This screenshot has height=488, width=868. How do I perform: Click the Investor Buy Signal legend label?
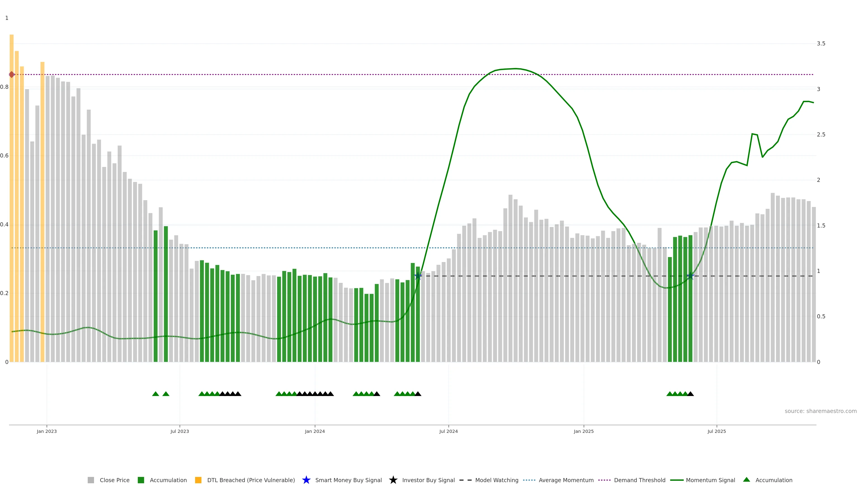[428, 480]
